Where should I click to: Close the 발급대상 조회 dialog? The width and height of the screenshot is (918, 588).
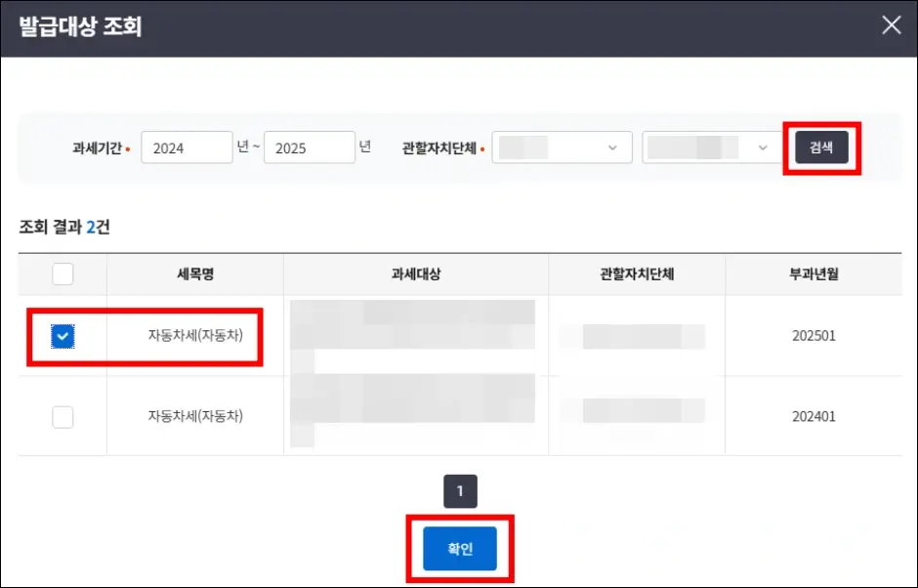[x=891, y=25]
